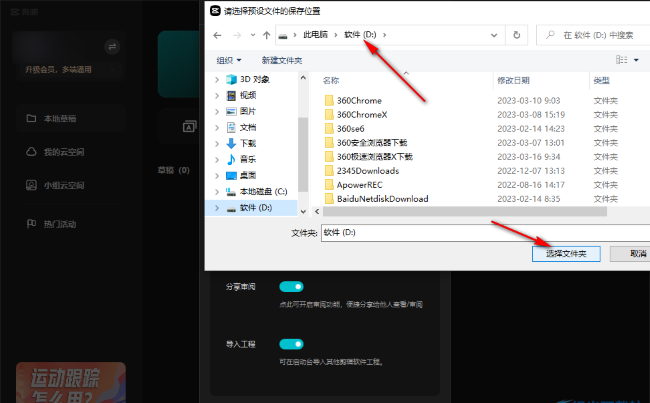Viewport: 650px width, 403px height.
Task: Refresh the current folder listing
Action: click(516, 35)
